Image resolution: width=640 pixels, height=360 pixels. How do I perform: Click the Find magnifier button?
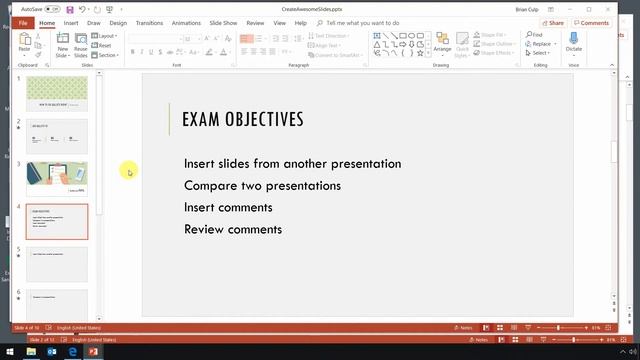point(534,35)
